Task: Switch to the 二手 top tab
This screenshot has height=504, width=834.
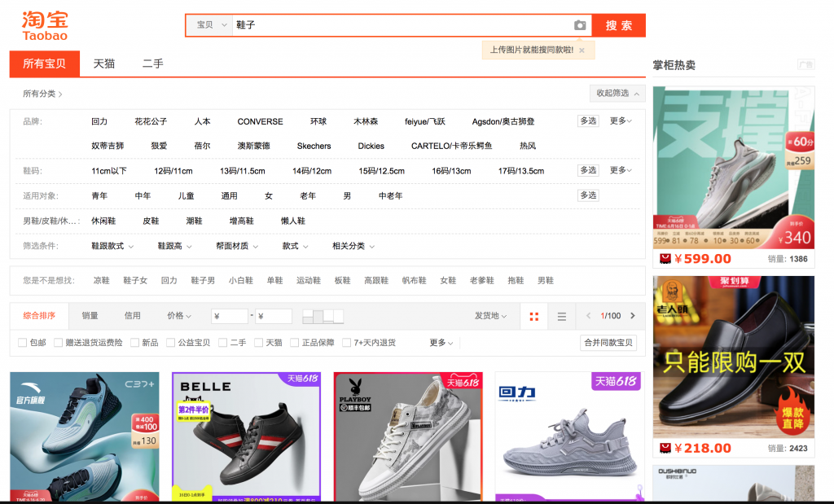Action: point(152,64)
